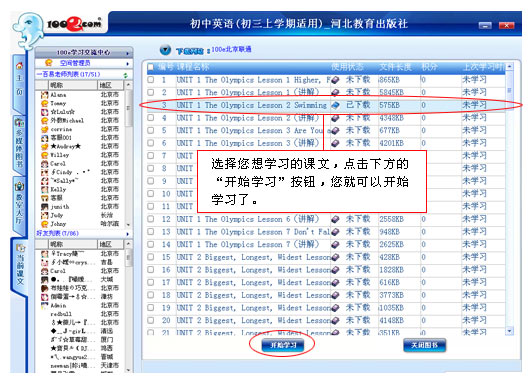Click the refresh icon beside 一百易老师列表
The height and width of the screenshot is (382, 530).
tap(126, 75)
